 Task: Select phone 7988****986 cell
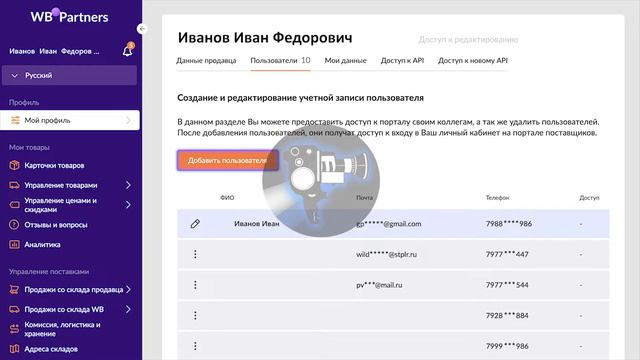(x=509, y=224)
